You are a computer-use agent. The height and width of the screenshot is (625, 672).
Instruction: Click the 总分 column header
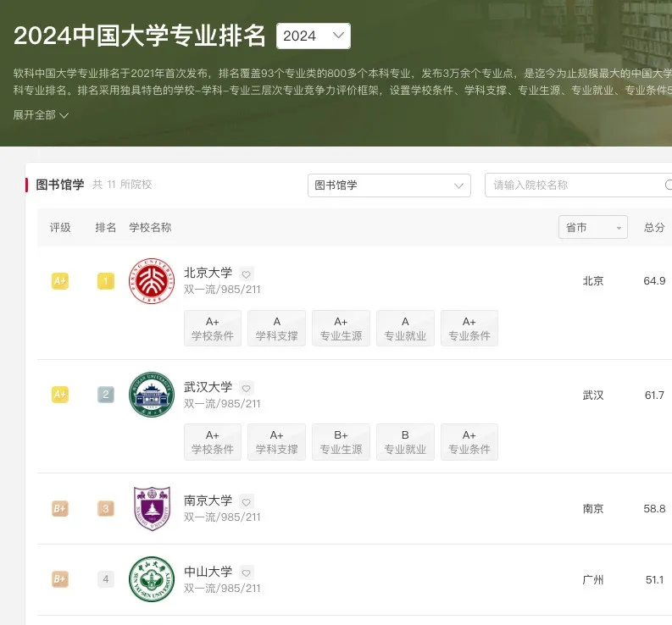point(654,228)
